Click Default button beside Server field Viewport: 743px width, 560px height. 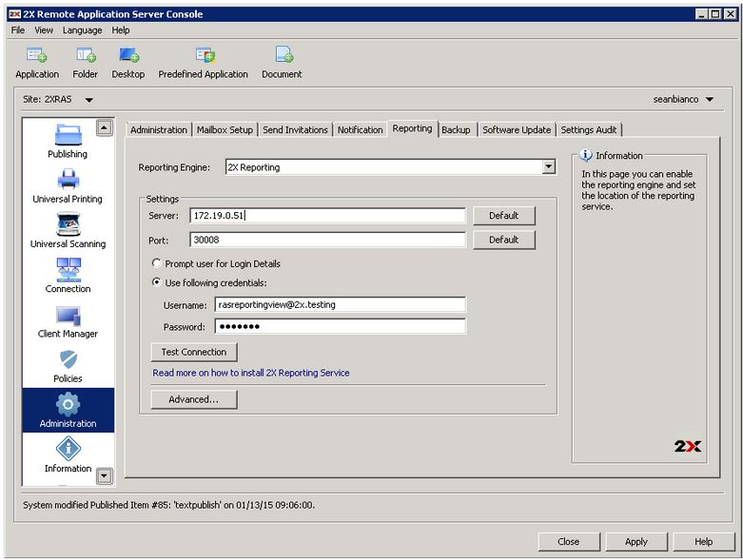click(503, 216)
